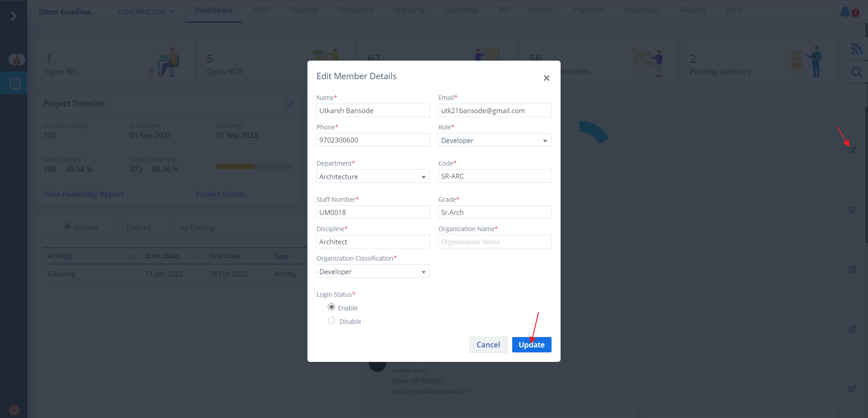Select the Disable login status radio

tap(331, 321)
